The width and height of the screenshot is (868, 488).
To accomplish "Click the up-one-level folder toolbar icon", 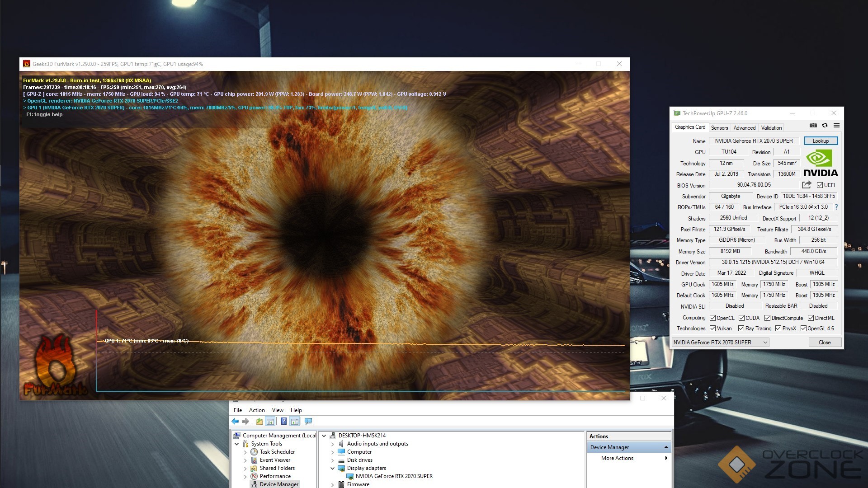I will [259, 421].
